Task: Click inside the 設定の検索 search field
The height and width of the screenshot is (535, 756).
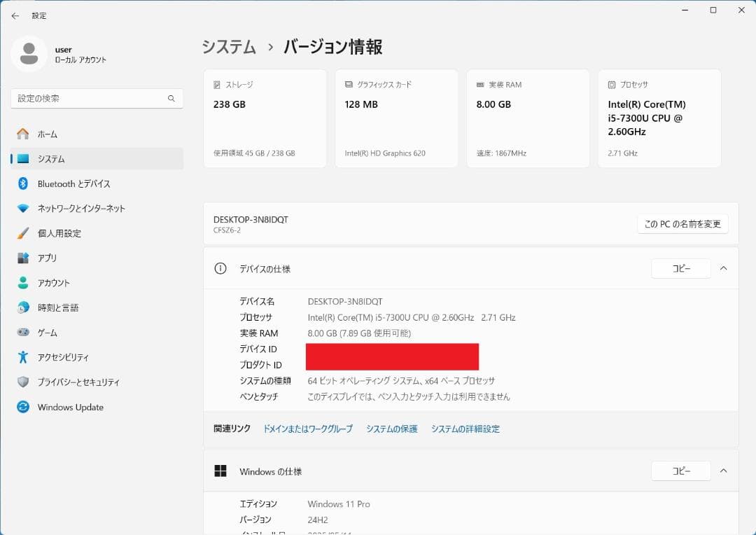Action: (97, 98)
